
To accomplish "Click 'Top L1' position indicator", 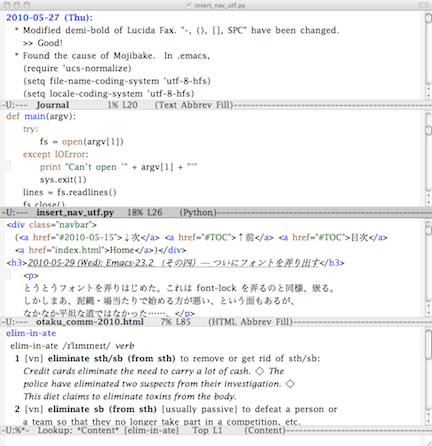I will [x=207, y=430].
